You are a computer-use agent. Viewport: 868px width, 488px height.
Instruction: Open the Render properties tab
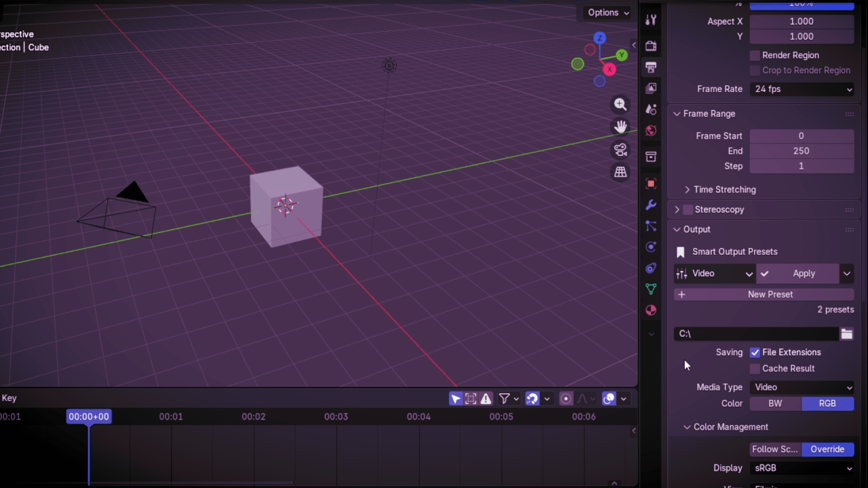pos(651,46)
